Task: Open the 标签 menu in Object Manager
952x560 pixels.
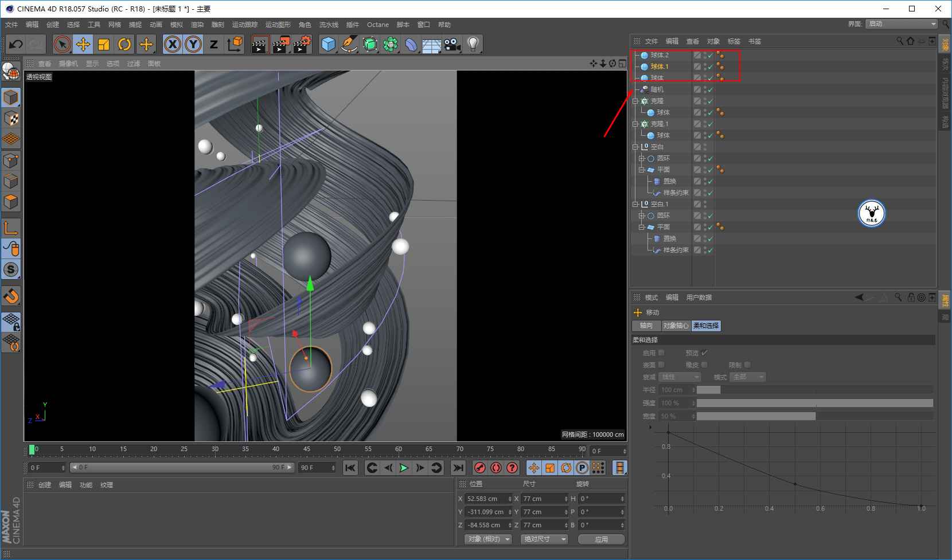Action: click(734, 41)
